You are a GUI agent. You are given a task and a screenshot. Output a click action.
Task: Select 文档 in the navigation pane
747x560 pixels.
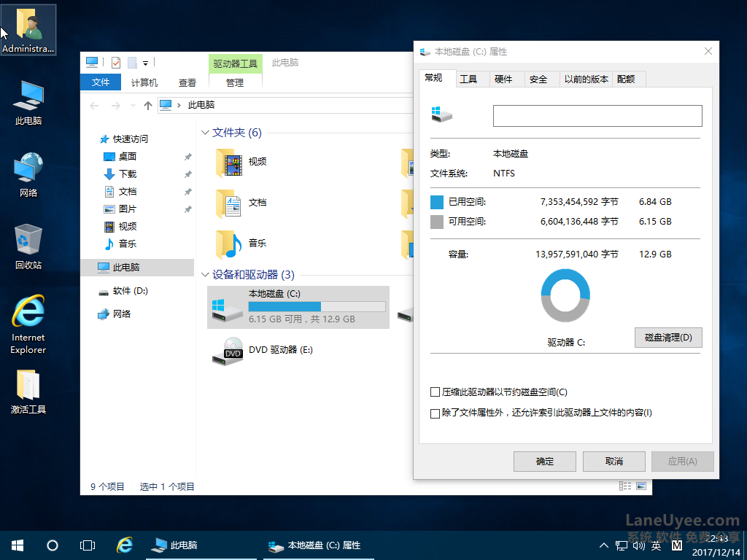click(120, 192)
